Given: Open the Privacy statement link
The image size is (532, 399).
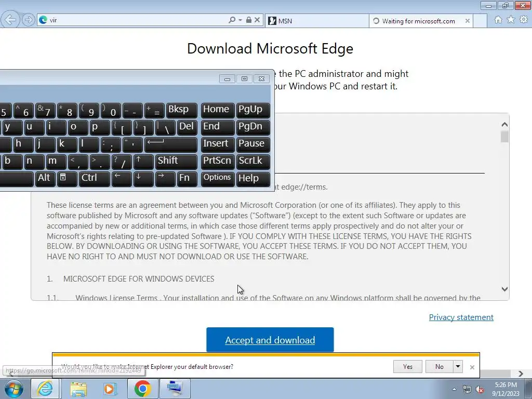Looking at the screenshot, I should point(461,317).
